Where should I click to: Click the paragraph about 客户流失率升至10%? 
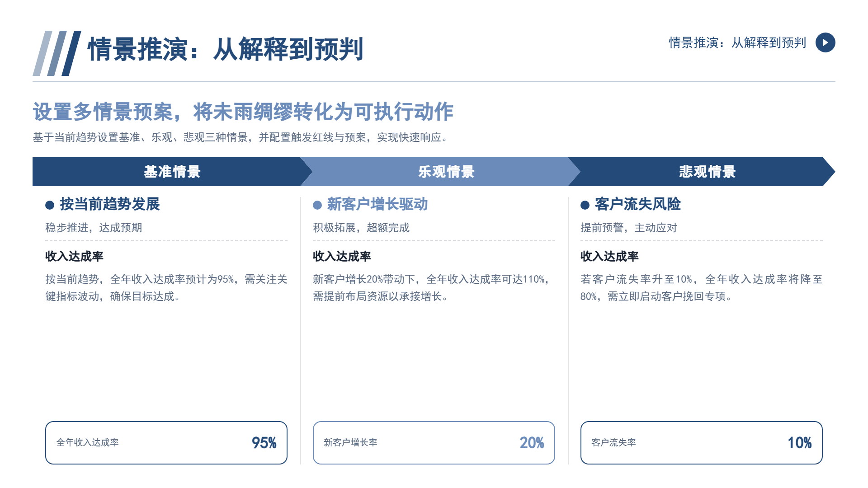(702, 287)
